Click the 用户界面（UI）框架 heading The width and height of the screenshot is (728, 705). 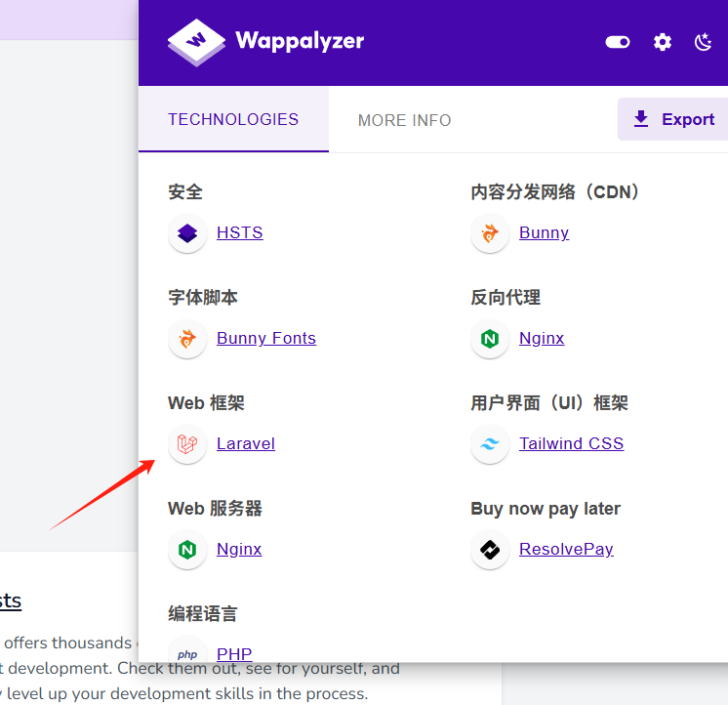549,402
